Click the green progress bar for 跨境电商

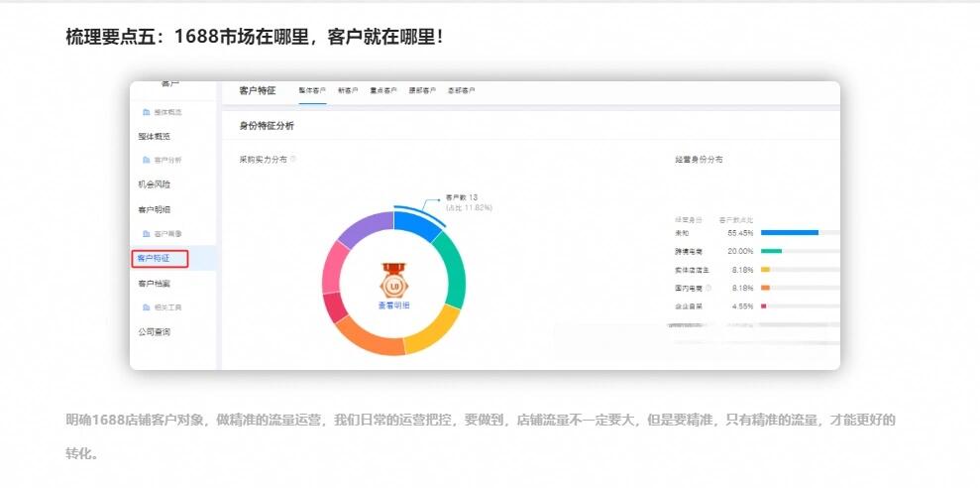tap(771, 251)
